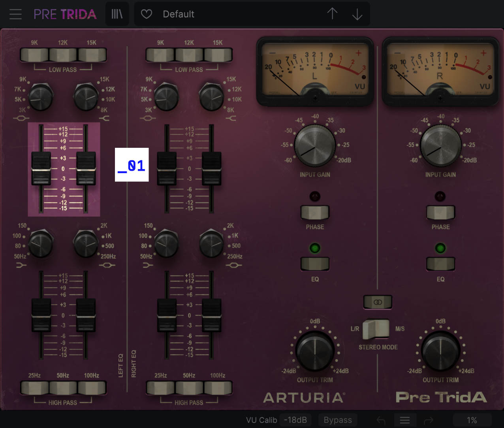Image resolution: width=504 pixels, height=428 pixels.
Task: Change the VU Calib -18dB setting
Action: coord(295,420)
